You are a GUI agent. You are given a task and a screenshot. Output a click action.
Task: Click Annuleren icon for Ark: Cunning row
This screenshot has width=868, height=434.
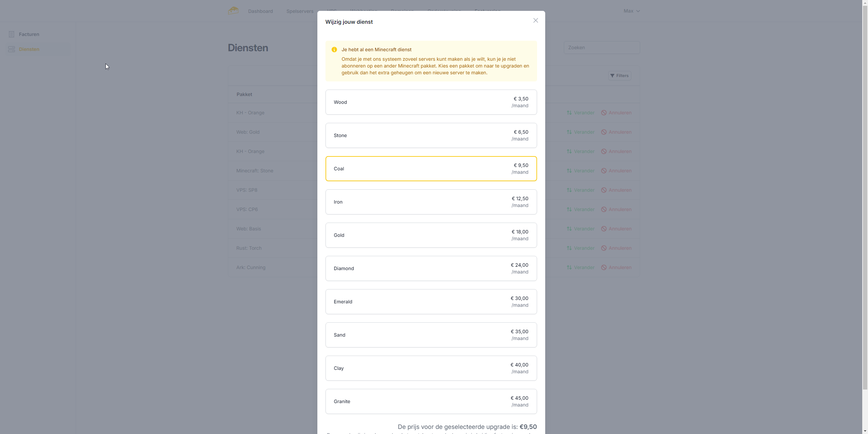click(x=604, y=267)
